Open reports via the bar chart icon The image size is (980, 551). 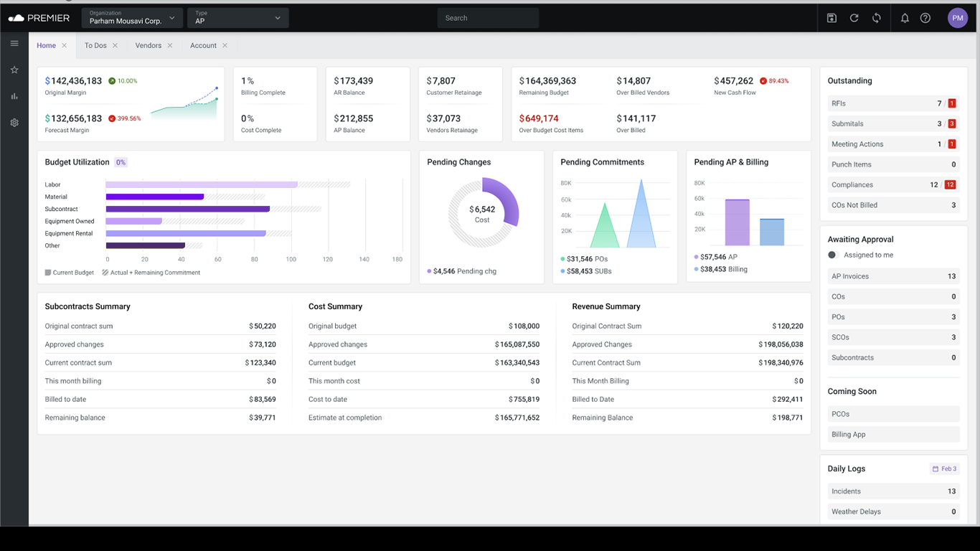click(14, 96)
